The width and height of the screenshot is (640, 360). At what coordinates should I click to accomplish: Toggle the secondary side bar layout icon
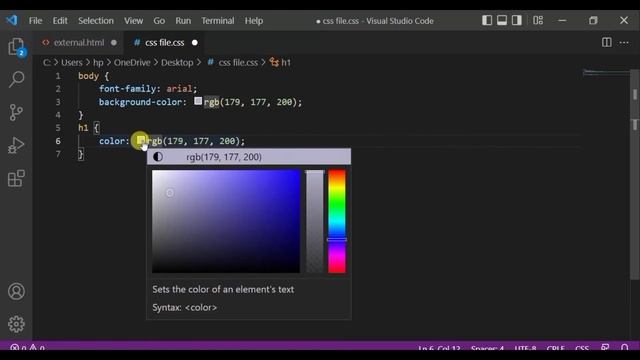(517, 20)
